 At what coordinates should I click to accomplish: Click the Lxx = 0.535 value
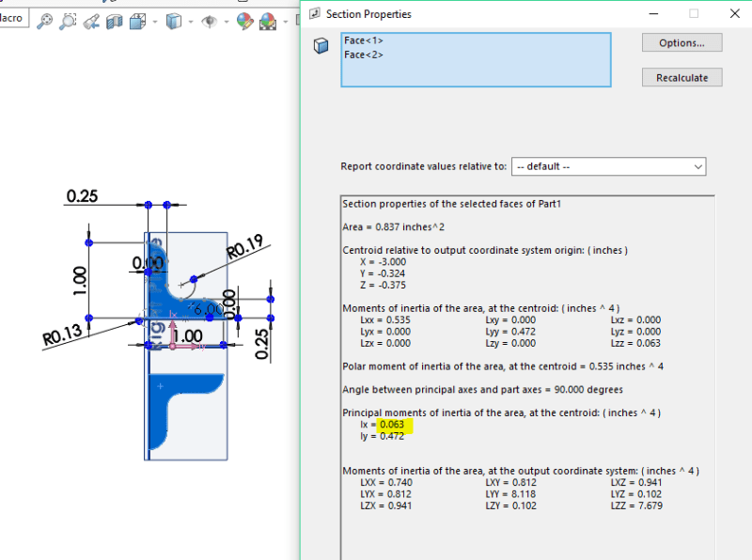385,319
